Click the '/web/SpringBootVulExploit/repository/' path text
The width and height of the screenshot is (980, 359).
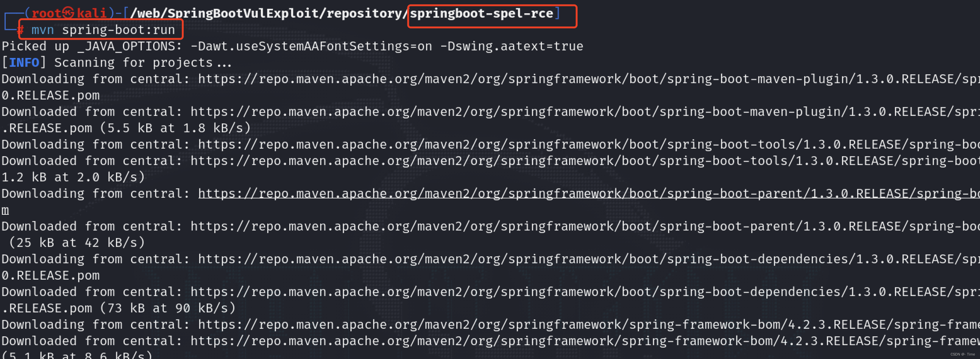[x=269, y=14]
